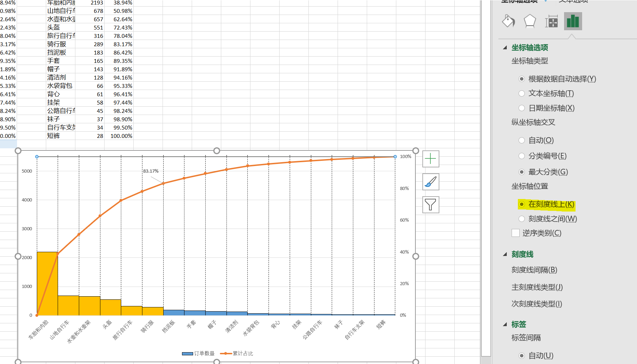Select the secondary axis 60% label
The width and height of the screenshot is (637, 364).
click(x=404, y=220)
